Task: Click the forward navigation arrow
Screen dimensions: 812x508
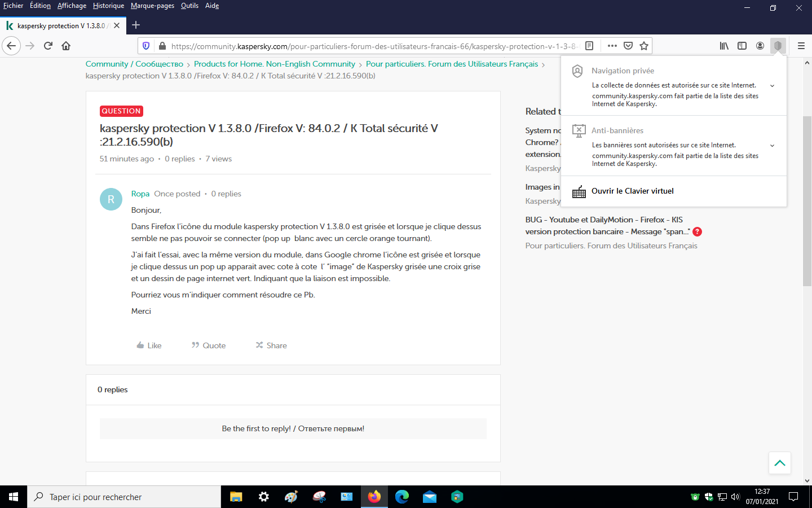Action: pyautogui.click(x=30, y=46)
